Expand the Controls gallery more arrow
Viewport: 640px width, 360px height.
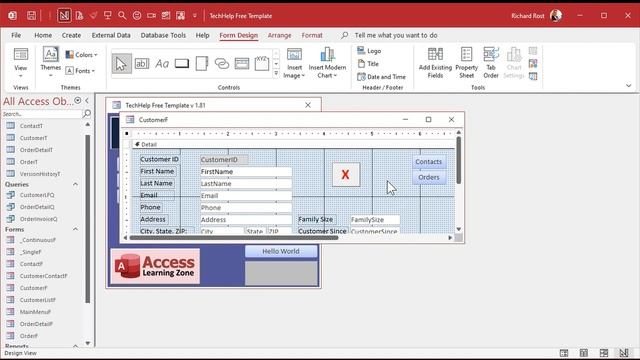point(276,74)
